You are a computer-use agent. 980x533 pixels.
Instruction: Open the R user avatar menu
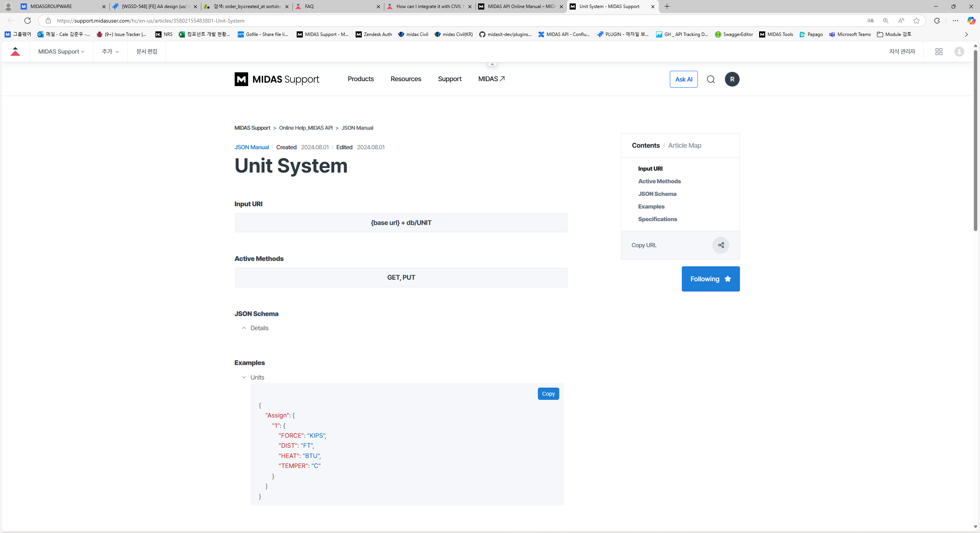click(x=732, y=79)
